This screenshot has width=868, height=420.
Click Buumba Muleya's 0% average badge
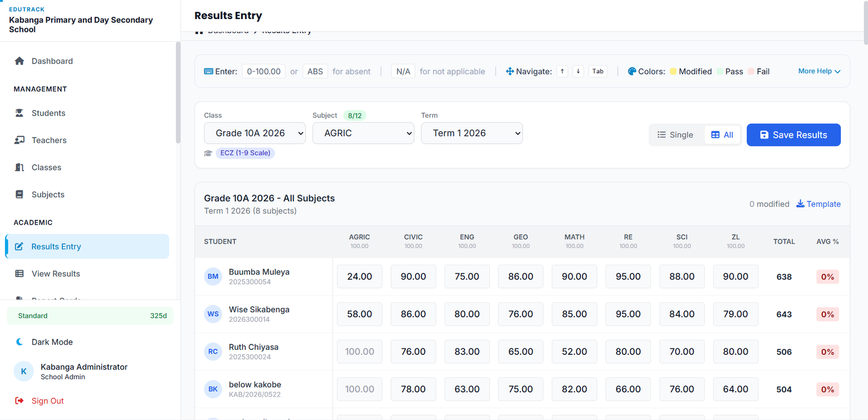[x=827, y=276]
